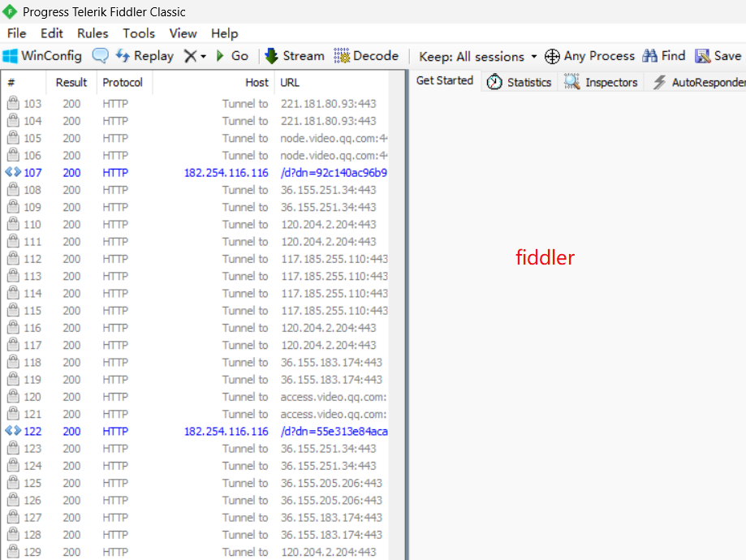Click the lock icon of session 124
This screenshot has height=560, width=746.
13,465
